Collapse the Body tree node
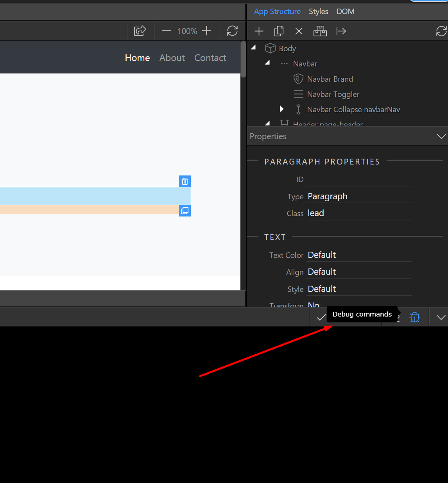 (x=253, y=48)
